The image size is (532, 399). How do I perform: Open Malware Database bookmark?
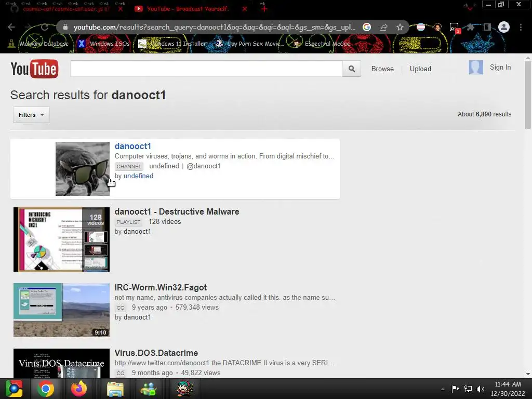pos(38,44)
